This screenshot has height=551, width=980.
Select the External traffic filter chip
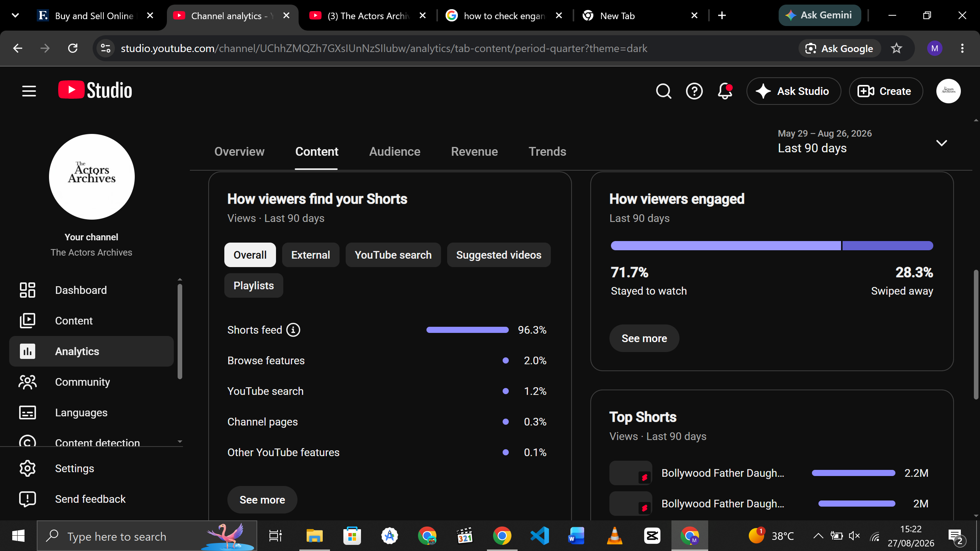(x=310, y=255)
